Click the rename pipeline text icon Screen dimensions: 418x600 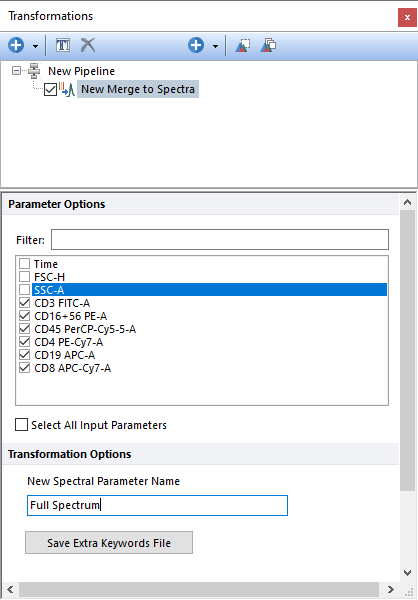click(63, 45)
